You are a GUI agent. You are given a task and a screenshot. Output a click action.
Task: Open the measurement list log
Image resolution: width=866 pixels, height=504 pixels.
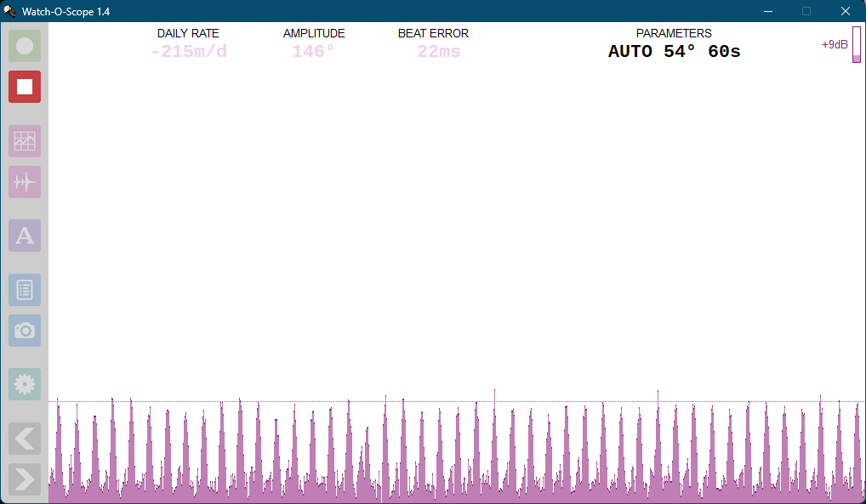click(25, 290)
